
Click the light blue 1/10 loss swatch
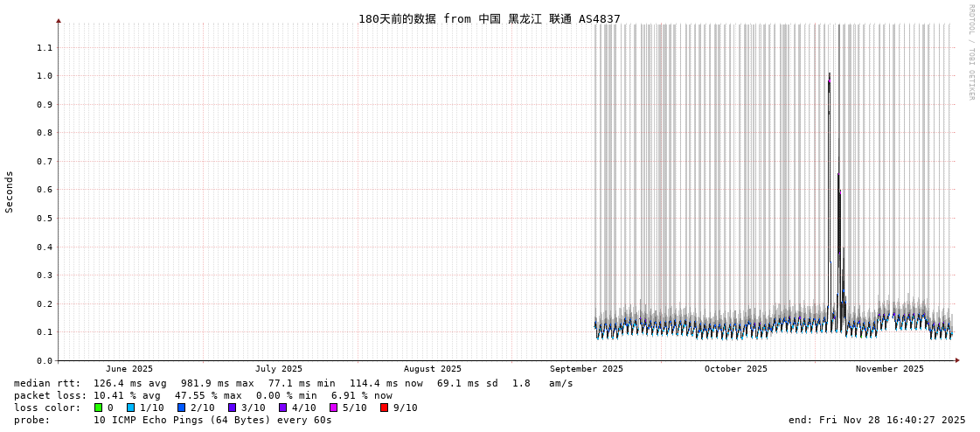coord(130,408)
